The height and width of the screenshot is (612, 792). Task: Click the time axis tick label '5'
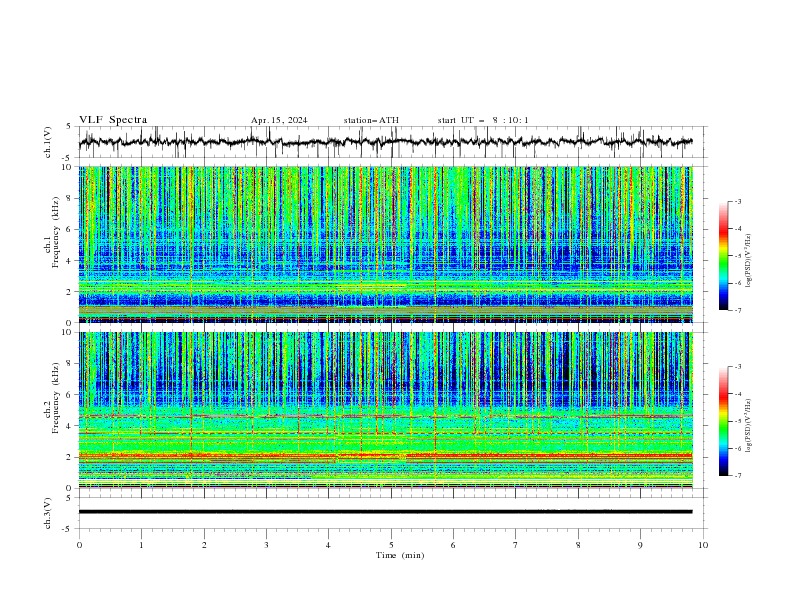391,545
